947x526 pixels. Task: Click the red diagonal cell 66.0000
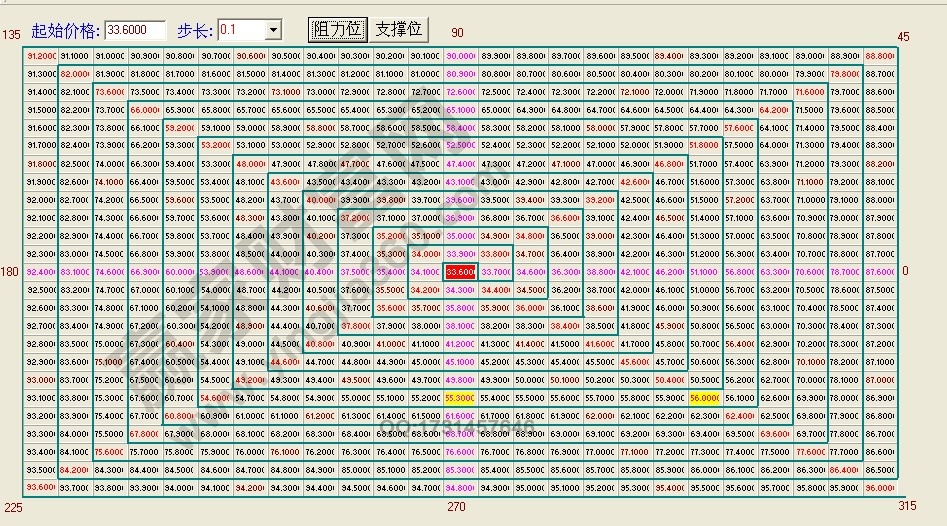(x=146, y=110)
